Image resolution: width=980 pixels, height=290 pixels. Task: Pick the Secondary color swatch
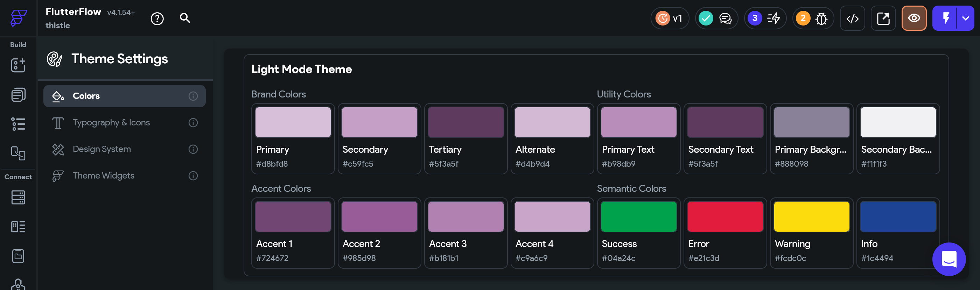pyautogui.click(x=379, y=122)
